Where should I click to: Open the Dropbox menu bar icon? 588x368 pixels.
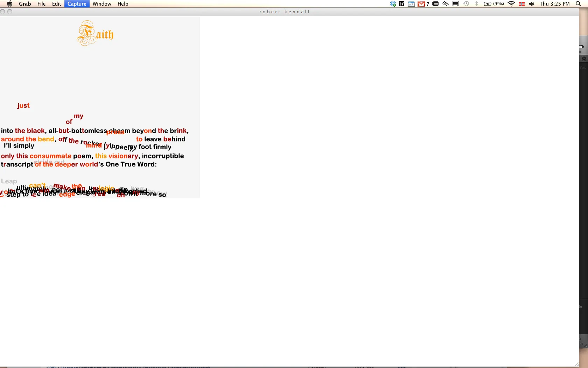click(x=393, y=4)
